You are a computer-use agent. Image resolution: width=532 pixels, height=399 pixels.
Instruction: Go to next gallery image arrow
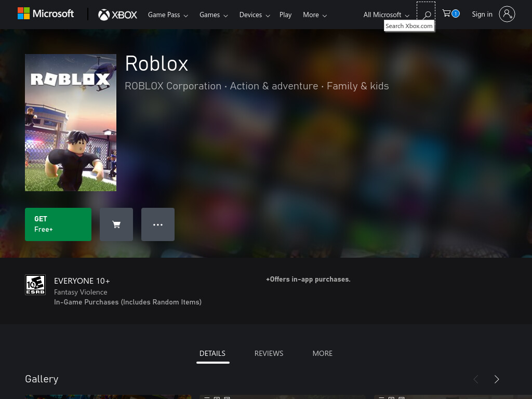[x=497, y=379]
